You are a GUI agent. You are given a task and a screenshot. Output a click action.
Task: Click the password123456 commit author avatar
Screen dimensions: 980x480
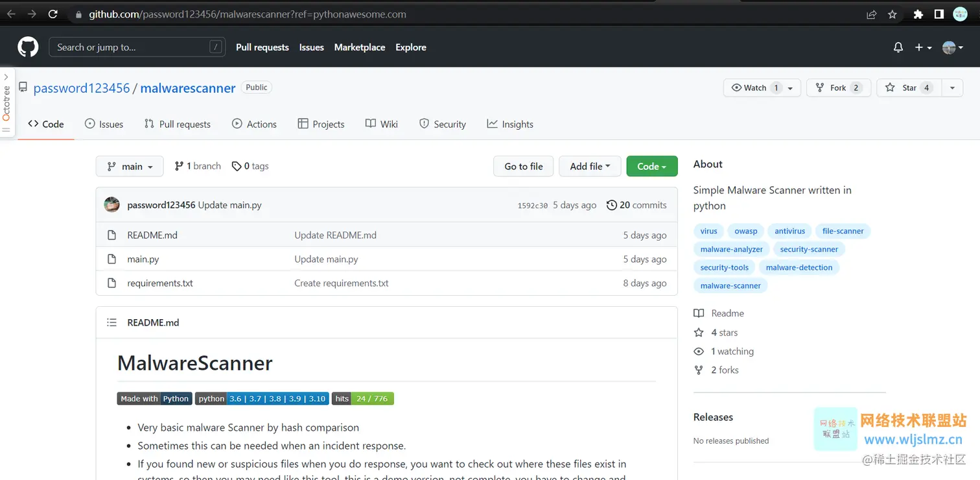click(x=111, y=205)
